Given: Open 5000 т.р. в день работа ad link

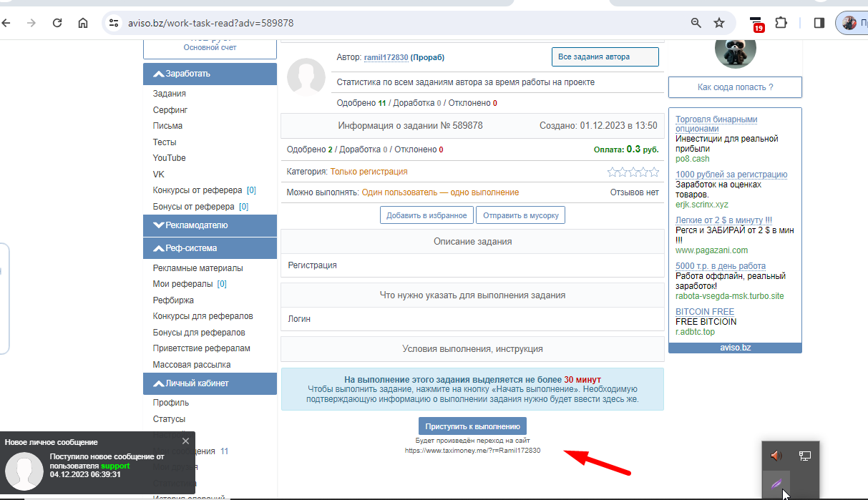Looking at the screenshot, I should [x=721, y=266].
